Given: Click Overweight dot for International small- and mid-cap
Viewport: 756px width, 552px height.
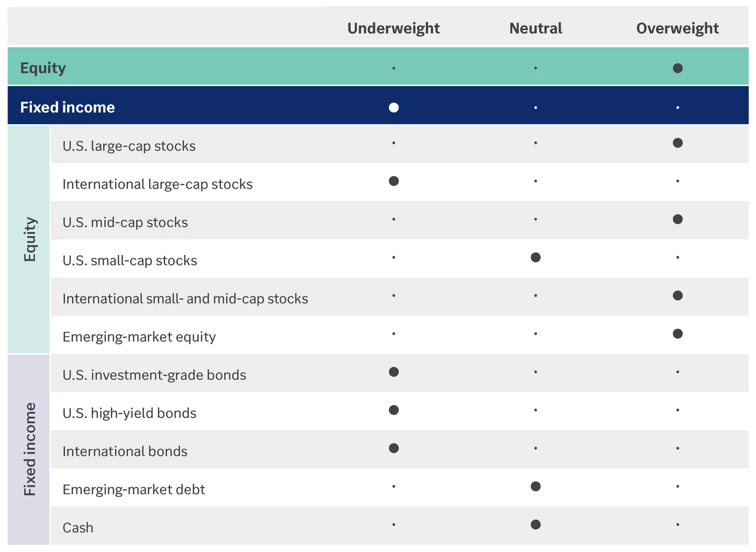Looking at the screenshot, I should pyautogui.click(x=678, y=296).
